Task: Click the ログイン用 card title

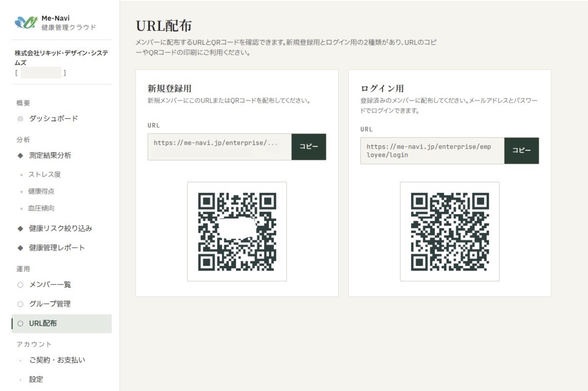Action: point(382,88)
